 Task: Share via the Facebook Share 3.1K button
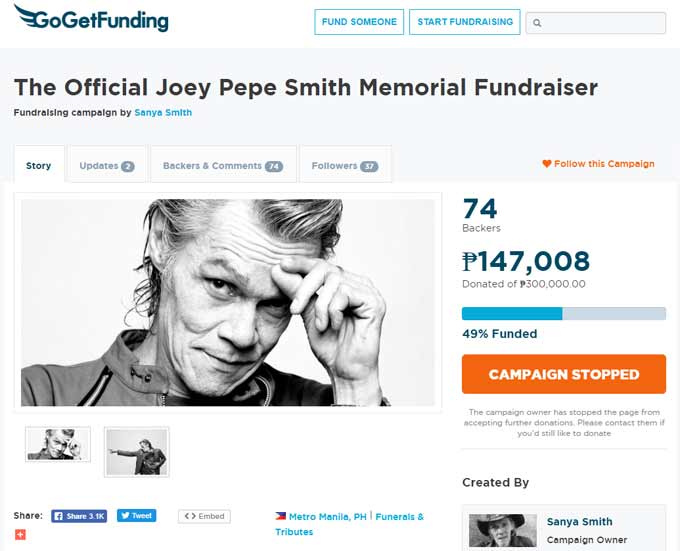point(79,516)
